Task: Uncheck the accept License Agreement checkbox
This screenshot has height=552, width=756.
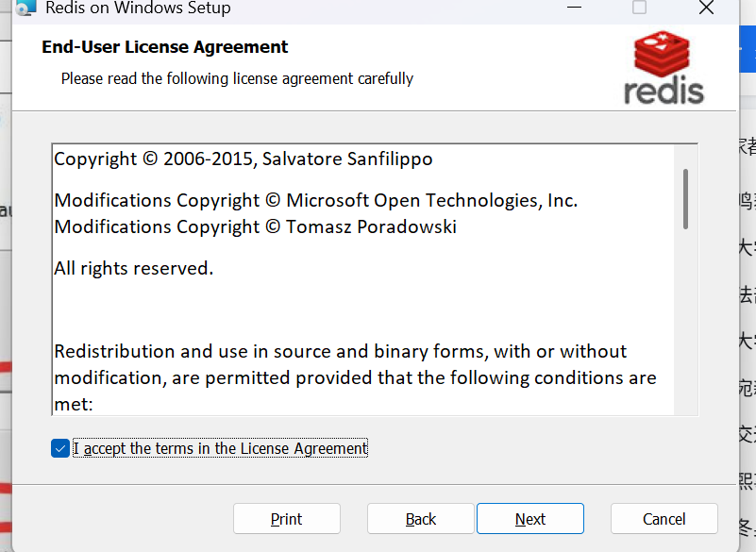Action: click(x=60, y=448)
